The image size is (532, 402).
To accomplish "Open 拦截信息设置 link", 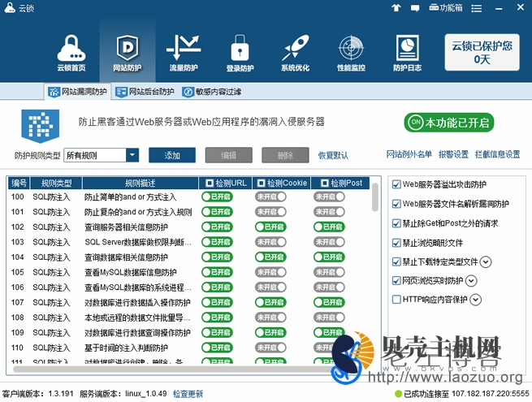I will coord(497,154).
